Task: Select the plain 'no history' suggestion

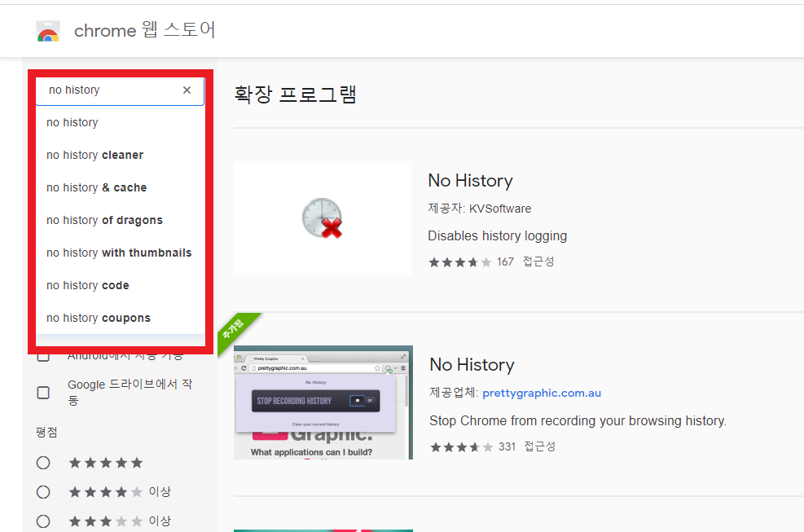Action: 120,122
